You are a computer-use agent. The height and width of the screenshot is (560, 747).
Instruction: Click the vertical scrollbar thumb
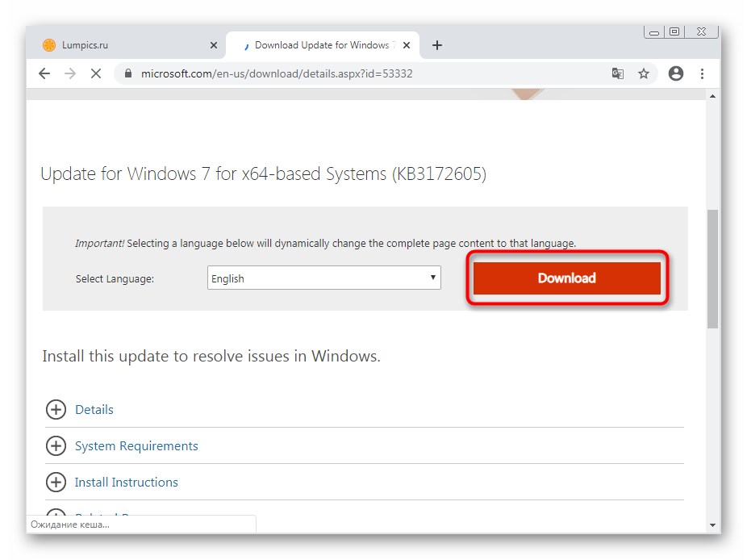(x=712, y=270)
